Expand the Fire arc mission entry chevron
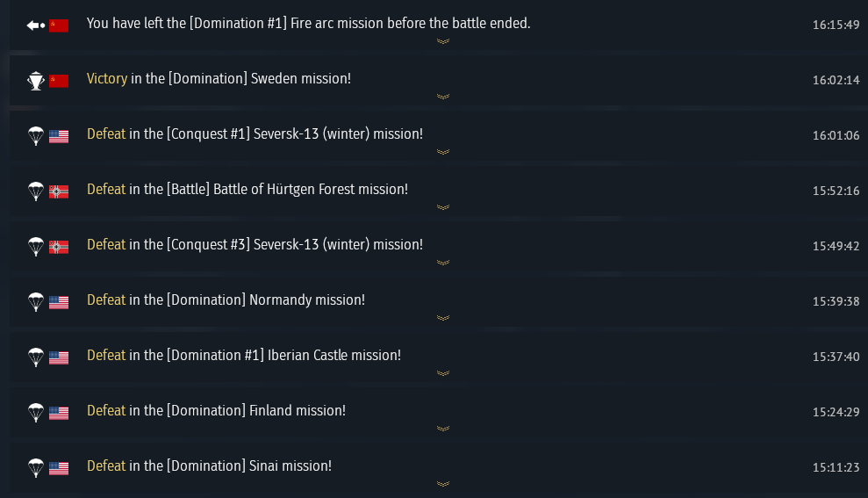This screenshot has width=868, height=498. (443, 41)
